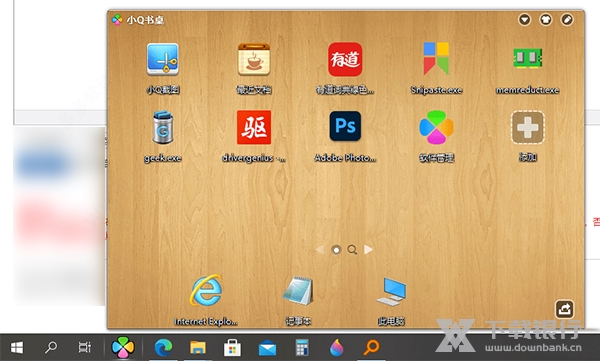Launch drivergenius 驱 icon
This screenshot has height=361, width=600.
click(x=254, y=127)
